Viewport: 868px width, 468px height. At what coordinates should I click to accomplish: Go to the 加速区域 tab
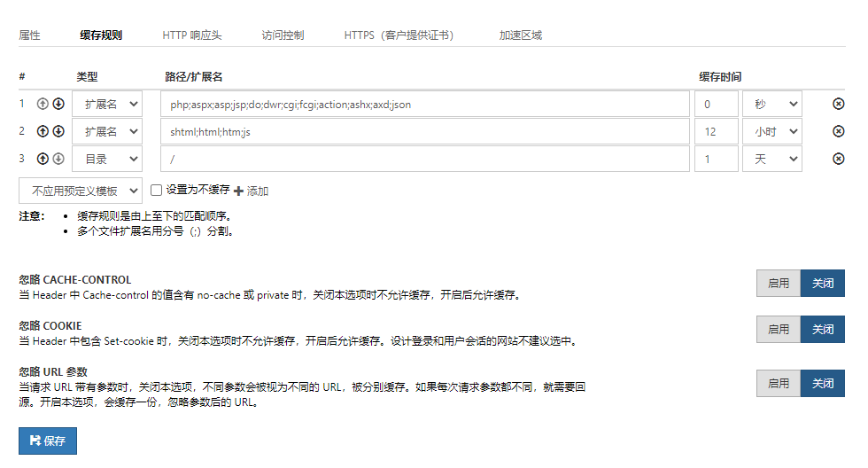pos(520,35)
